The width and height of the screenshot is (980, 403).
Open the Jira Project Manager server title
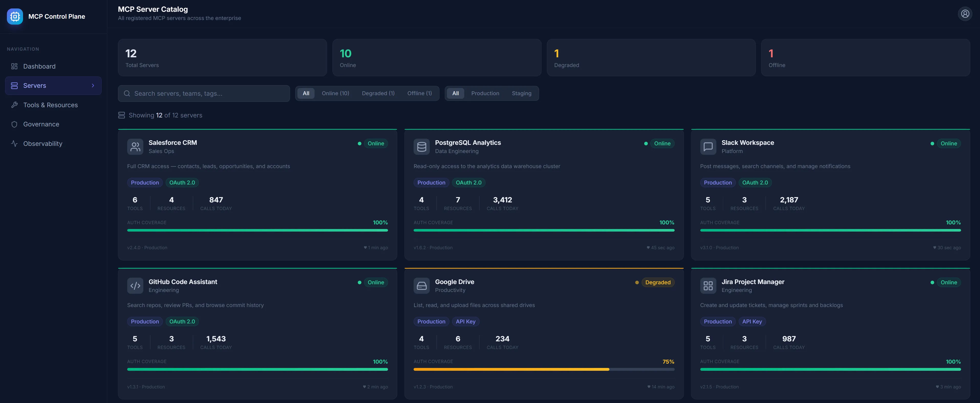[x=753, y=282]
